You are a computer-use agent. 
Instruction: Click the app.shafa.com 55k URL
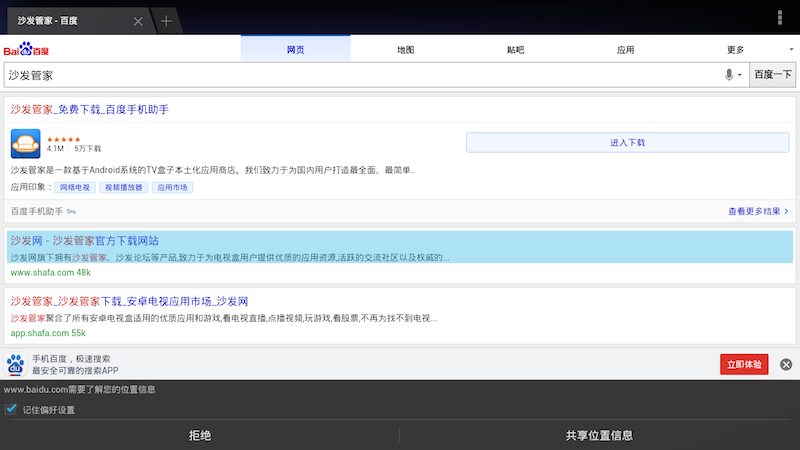[48, 333]
